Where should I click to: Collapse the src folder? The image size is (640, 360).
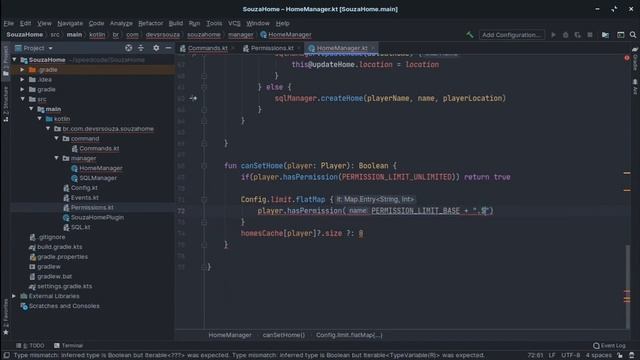click(22, 99)
